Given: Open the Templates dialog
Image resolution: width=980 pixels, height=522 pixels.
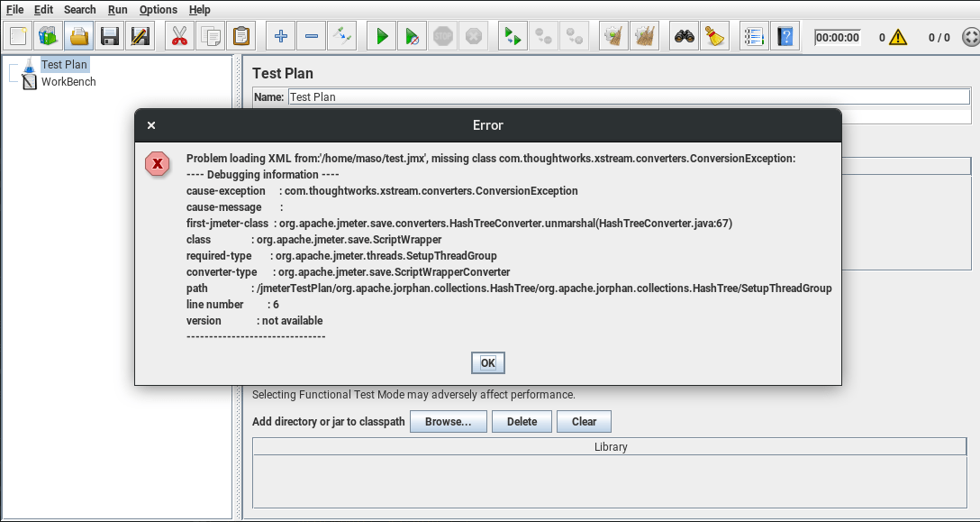Looking at the screenshot, I should tap(48, 36).
